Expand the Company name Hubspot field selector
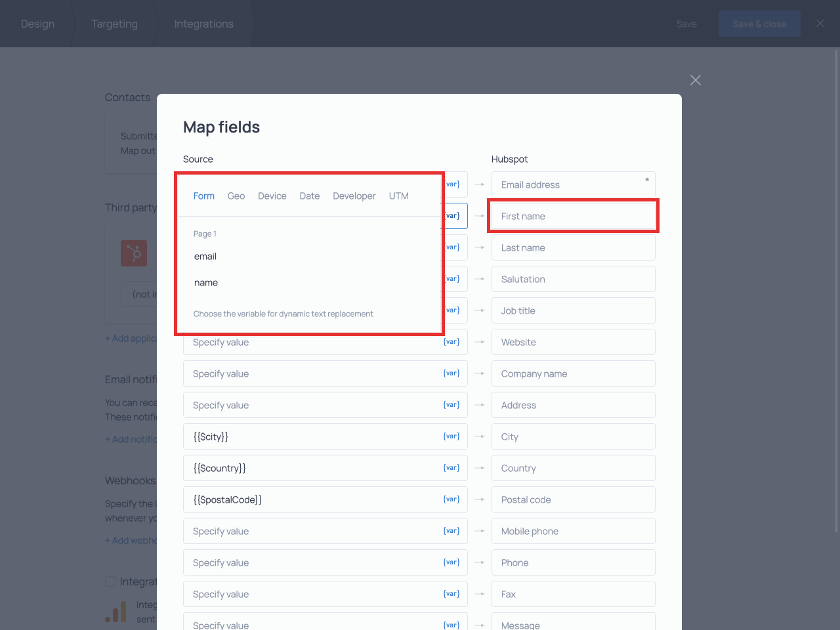 point(573,373)
